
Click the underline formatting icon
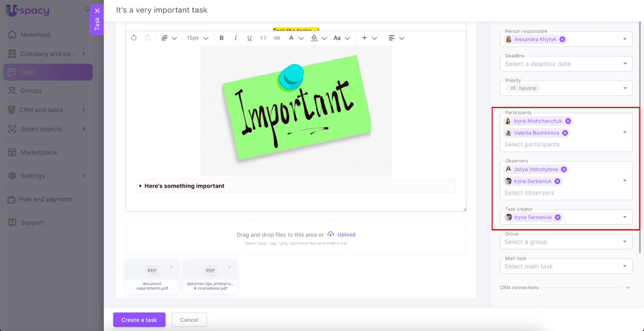(x=250, y=38)
